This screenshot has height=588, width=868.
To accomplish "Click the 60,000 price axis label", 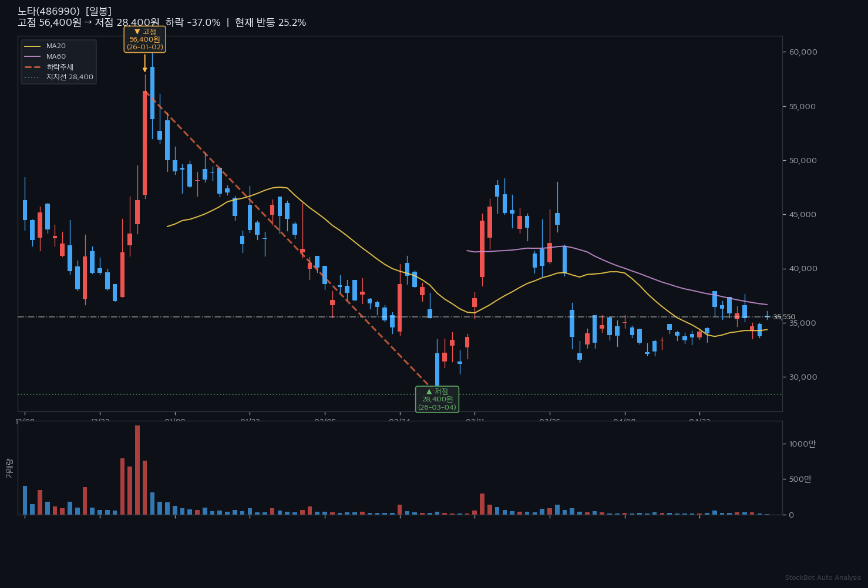I will (x=803, y=52).
